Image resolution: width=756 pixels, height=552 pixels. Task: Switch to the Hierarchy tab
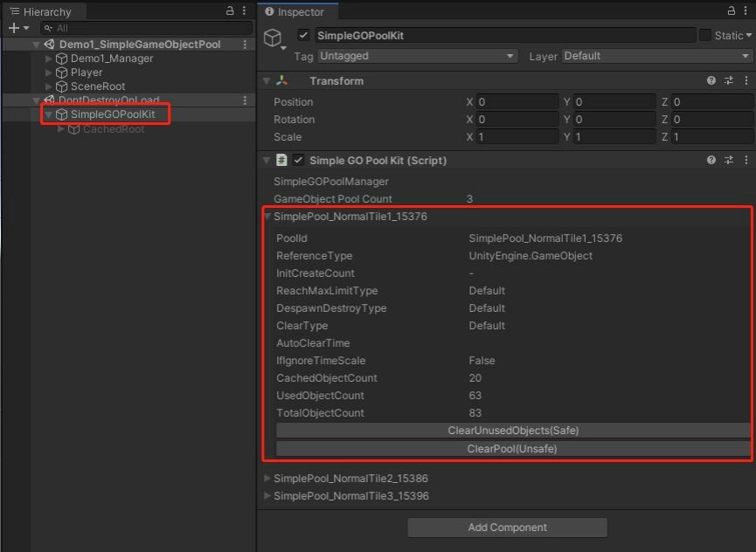(44, 11)
